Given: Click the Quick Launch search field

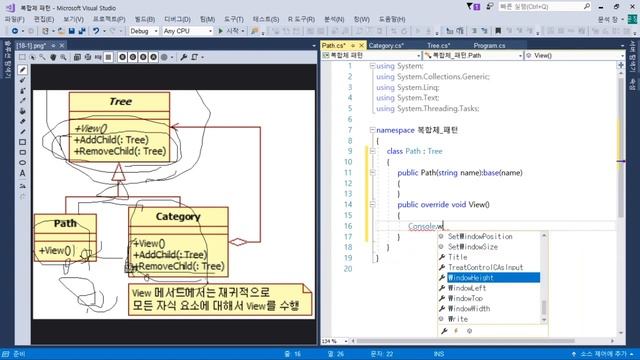Looking at the screenshot, I should coord(545,7).
